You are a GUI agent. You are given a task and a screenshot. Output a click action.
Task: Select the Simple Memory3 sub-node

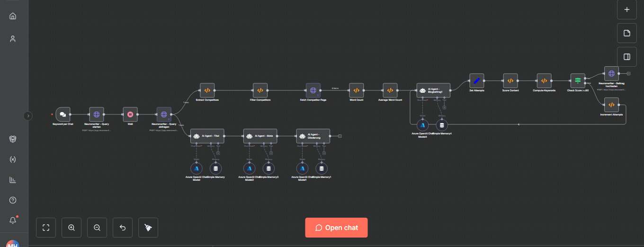tap(269, 168)
